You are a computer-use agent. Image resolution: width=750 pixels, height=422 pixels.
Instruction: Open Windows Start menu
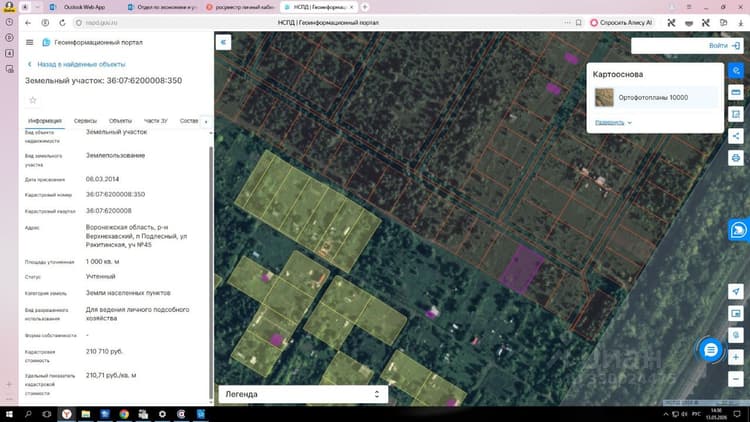(x=9, y=414)
